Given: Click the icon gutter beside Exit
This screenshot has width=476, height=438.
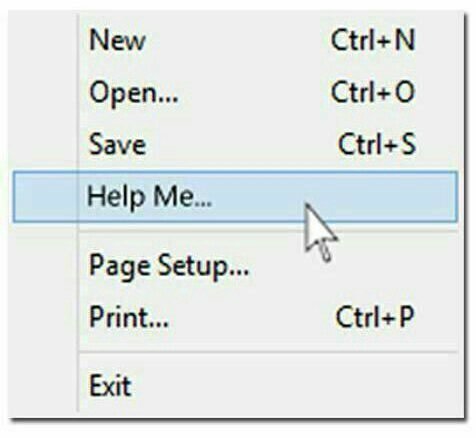Looking at the screenshot, I should click(x=45, y=386).
